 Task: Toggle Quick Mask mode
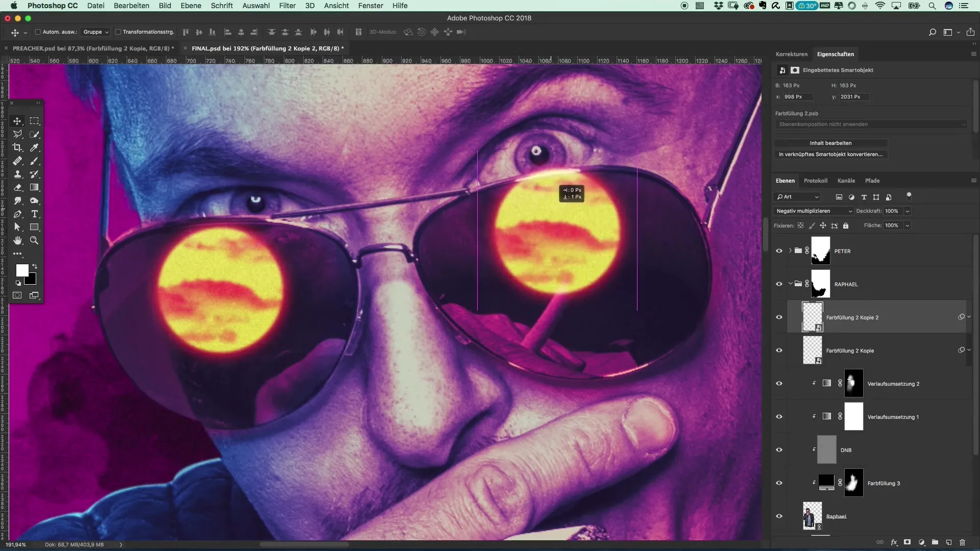tap(17, 295)
